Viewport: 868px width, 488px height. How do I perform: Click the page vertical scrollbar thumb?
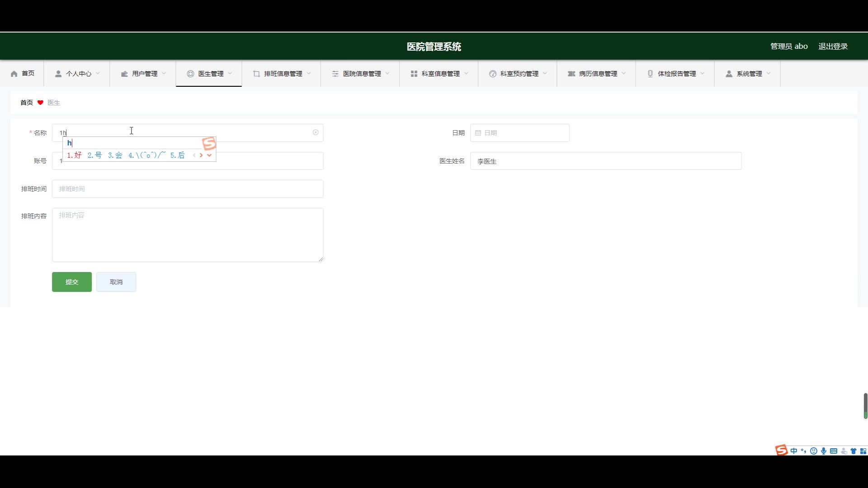865,405
